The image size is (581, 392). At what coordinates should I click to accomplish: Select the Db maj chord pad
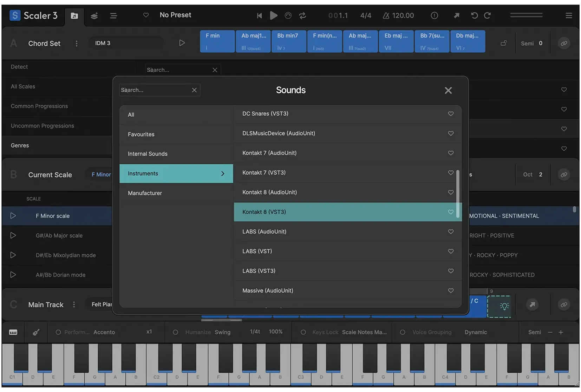coord(468,41)
